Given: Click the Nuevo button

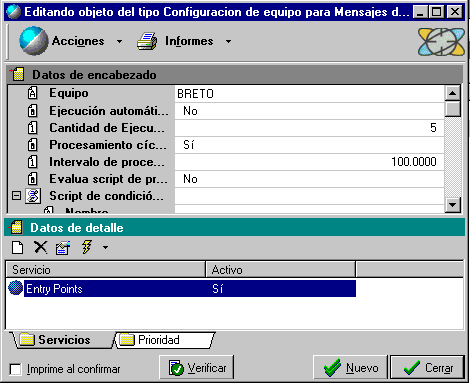Looking at the screenshot, I should pos(351,368).
